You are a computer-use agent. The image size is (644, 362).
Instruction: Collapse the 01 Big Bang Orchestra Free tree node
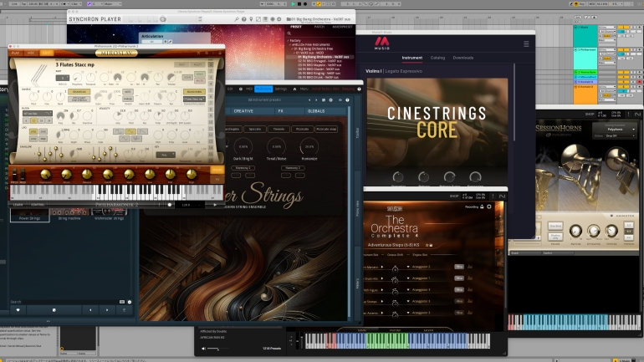click(293, 48)
